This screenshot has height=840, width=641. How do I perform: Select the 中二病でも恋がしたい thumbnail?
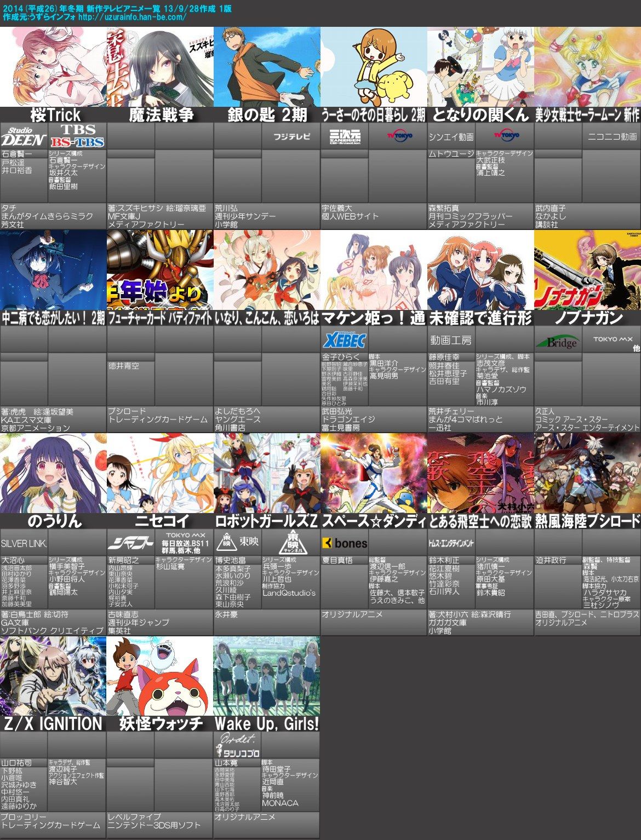[53, 269]
